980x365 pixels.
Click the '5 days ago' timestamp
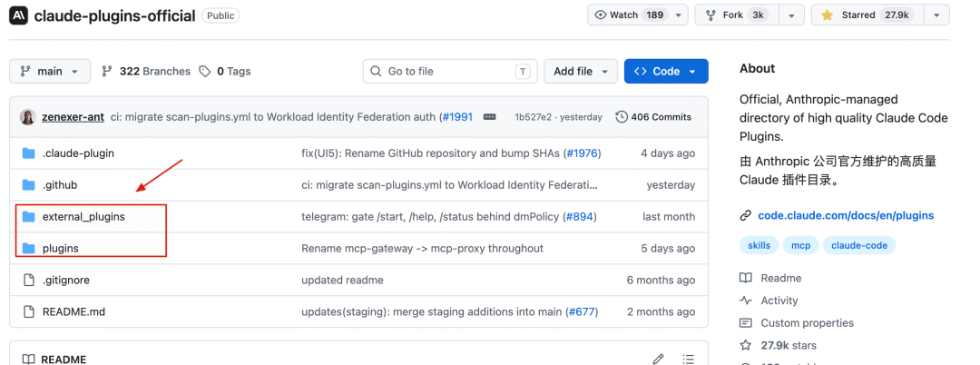(668, 248)
